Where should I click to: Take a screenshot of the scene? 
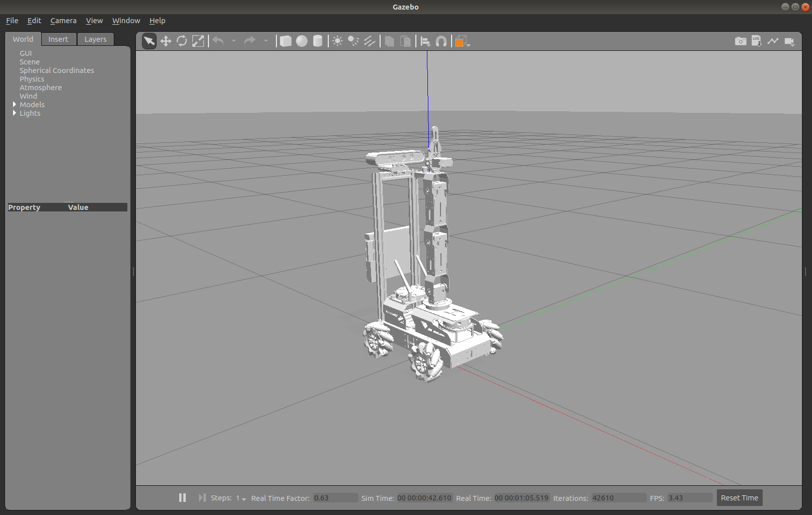tap(741, 41)
